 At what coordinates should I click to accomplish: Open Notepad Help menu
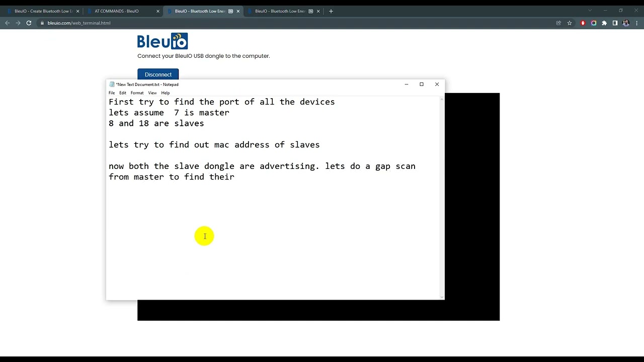(x=166, y=93)
